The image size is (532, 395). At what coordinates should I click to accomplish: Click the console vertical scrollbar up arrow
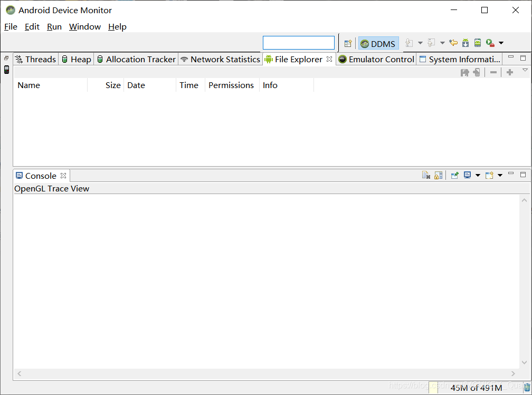[x=524, y=200]
